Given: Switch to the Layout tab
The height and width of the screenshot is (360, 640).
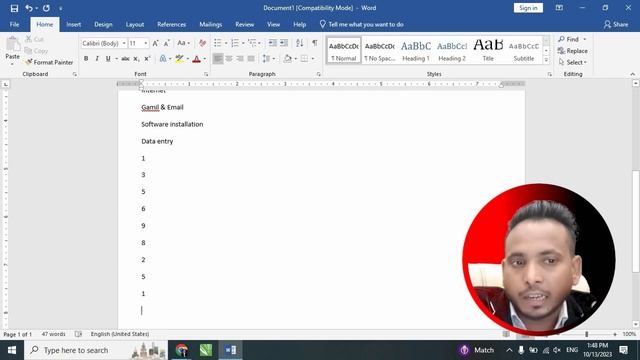Looking at the screenshot, I should point(135,24).
